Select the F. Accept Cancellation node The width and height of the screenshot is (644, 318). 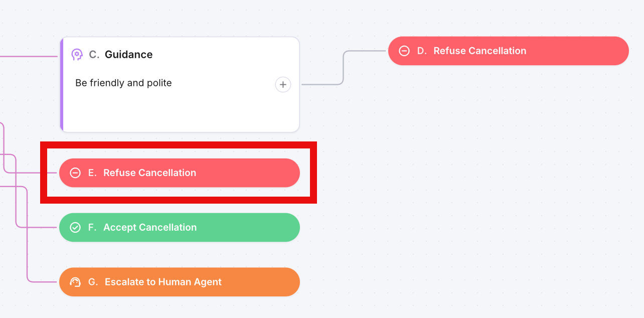click(x=180, y=227)
